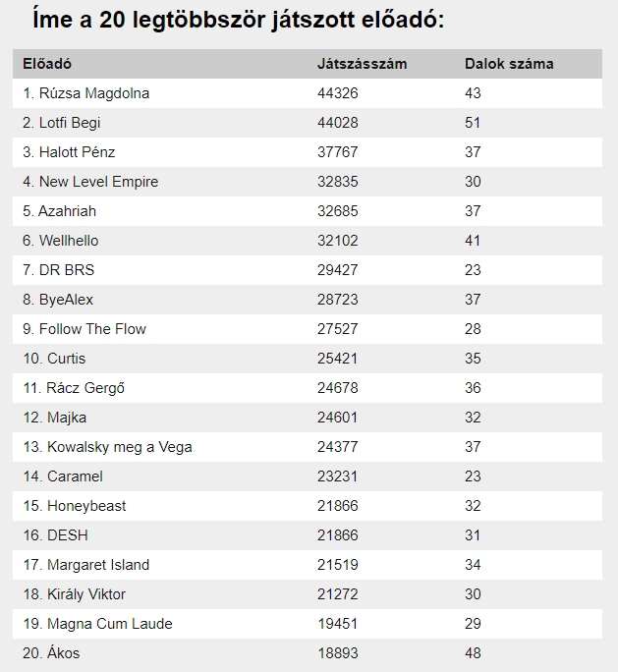Click the Előadó column header

click(47, 64)
